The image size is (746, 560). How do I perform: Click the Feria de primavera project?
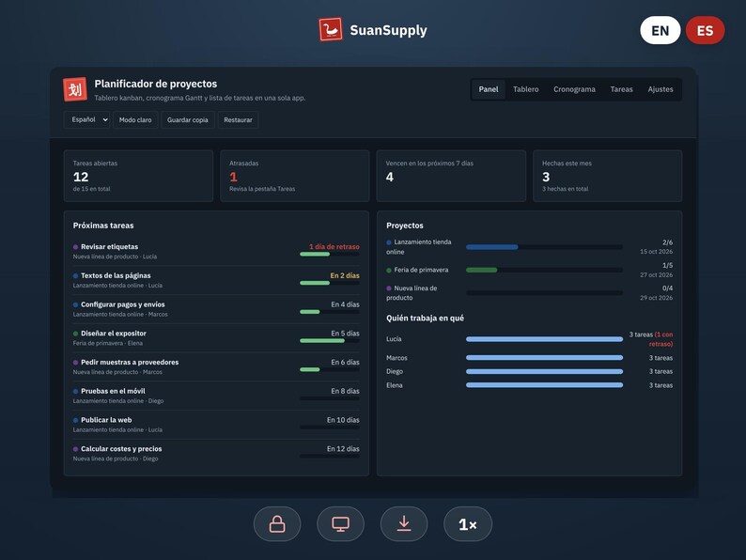(x=530, y=270)
